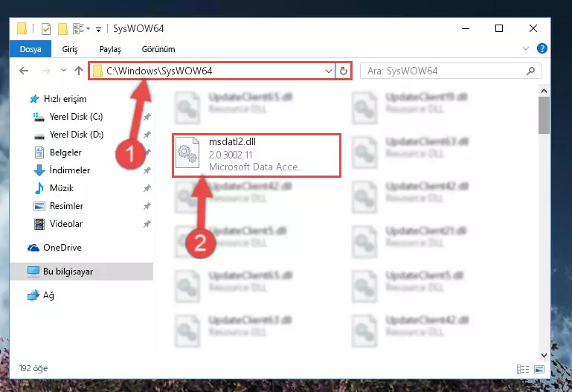Go forward with the forward arrow

(46, 71)
